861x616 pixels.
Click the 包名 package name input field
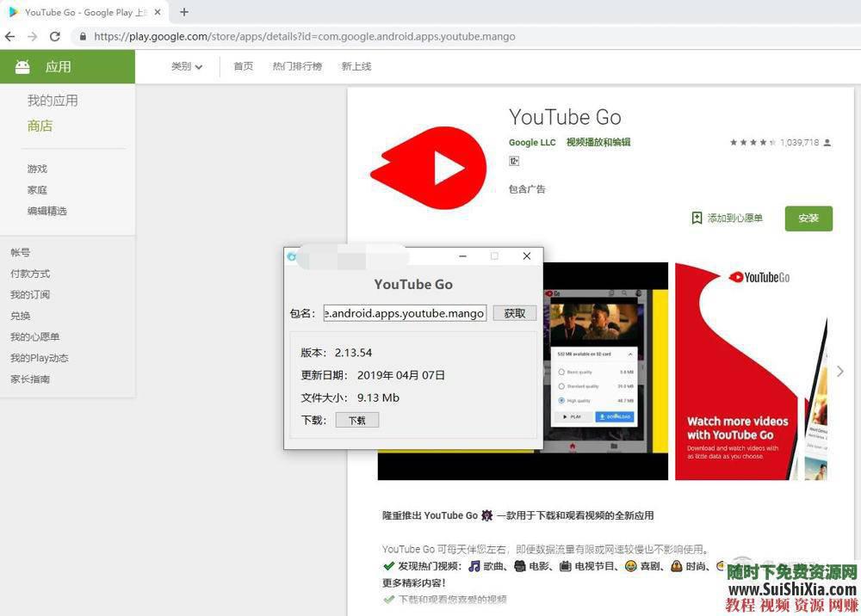[405, 312]
